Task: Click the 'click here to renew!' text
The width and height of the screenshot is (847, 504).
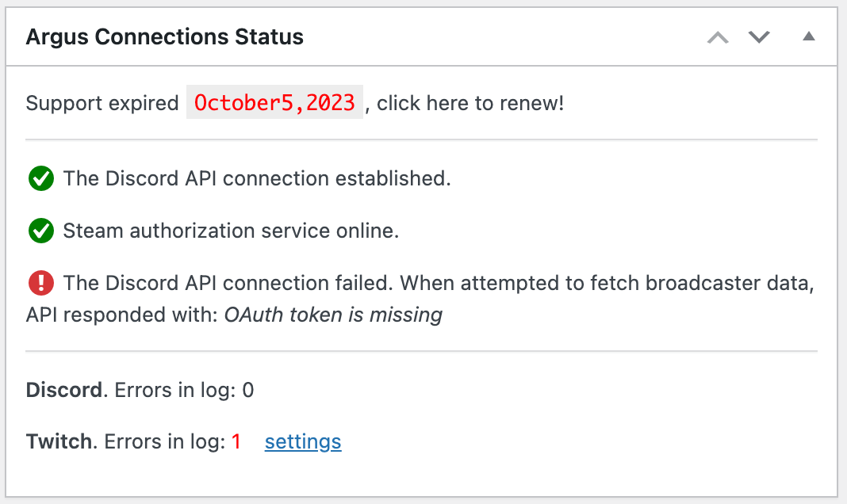Action: [470, 103]
